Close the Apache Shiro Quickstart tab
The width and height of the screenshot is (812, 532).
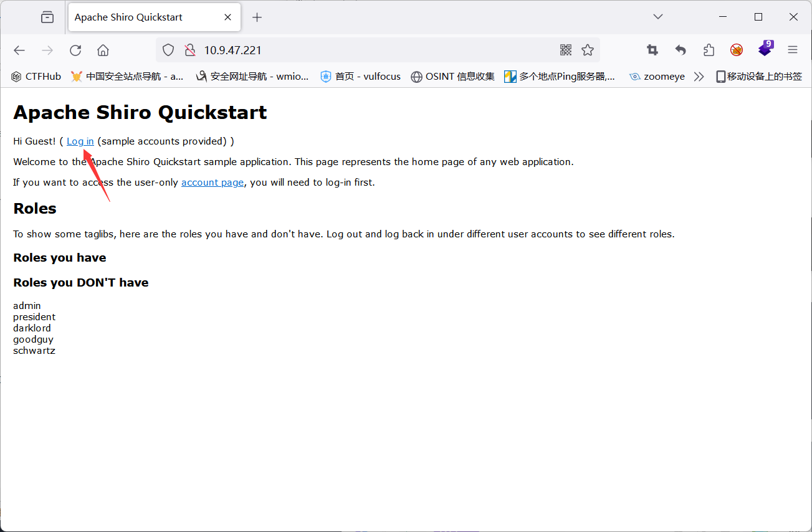point(228,17)
